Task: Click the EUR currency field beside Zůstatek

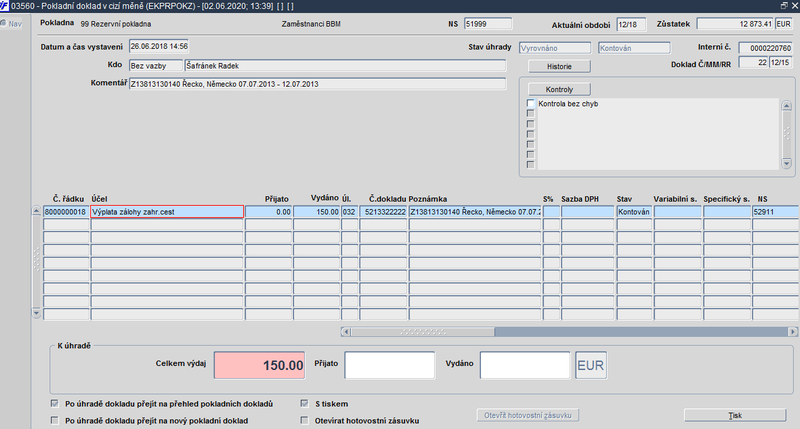Action: 783,24
